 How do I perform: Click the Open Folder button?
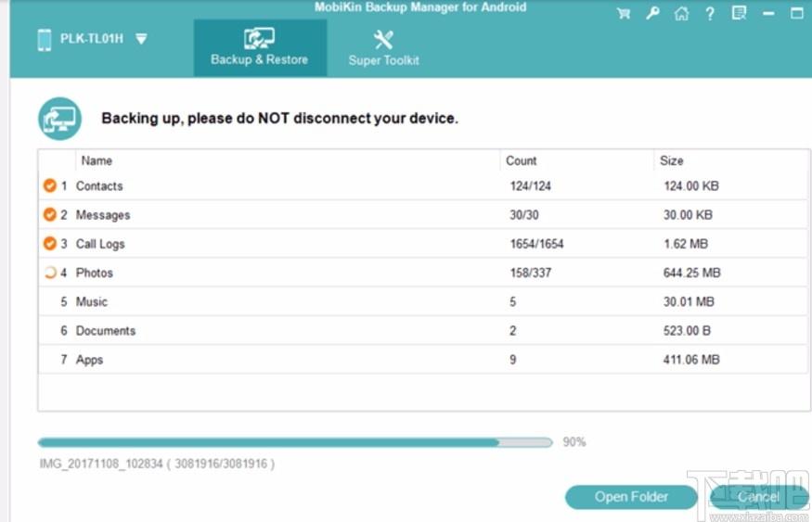tap(631, 497)
